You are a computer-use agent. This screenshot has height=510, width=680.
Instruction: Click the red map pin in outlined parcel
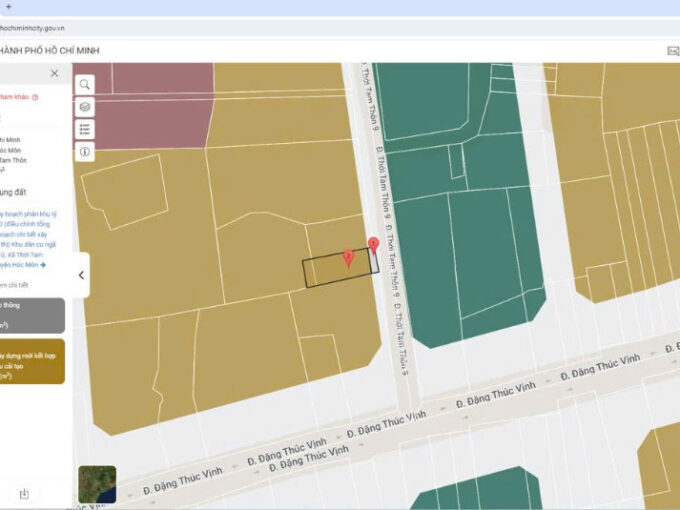pyautogui.click(x=348, y=257)
